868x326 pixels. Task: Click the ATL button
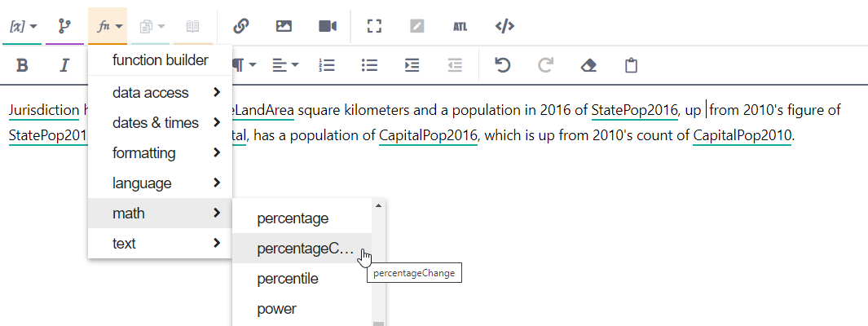pyautogui.click(x=460, y=26)
